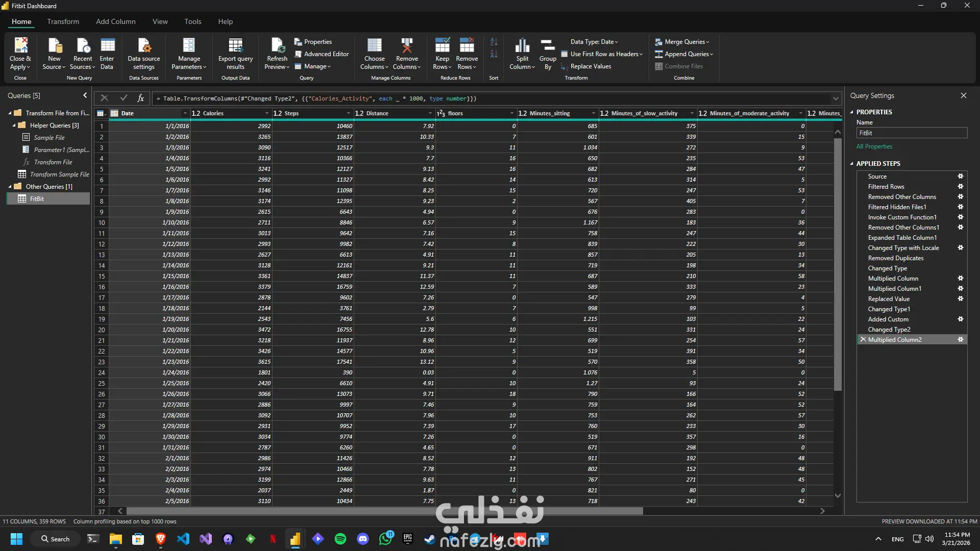
Task: Expand the formula bar with the chevron
Action: click(x=836, y=98)
